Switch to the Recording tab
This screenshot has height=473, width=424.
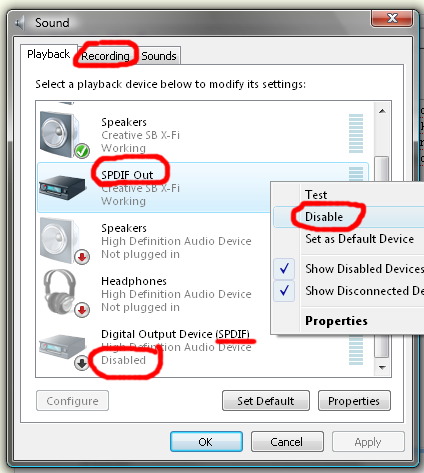tap(105, 56)
